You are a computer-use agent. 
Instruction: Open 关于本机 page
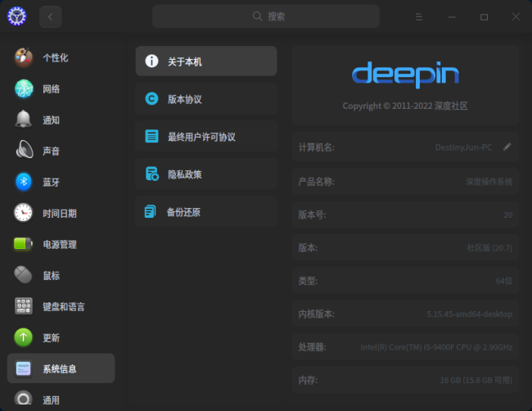pos(206,61)
